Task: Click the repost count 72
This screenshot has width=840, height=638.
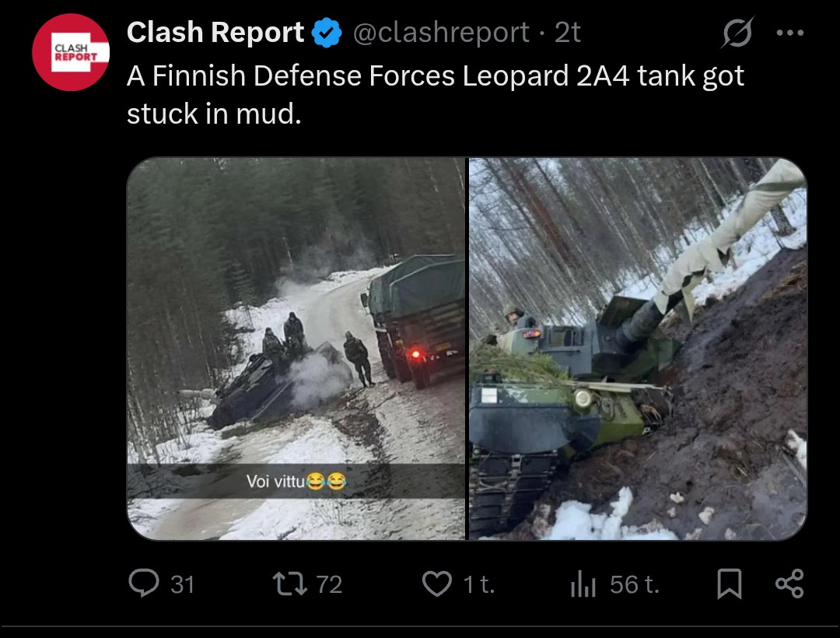Action: [x=329, y=584]
